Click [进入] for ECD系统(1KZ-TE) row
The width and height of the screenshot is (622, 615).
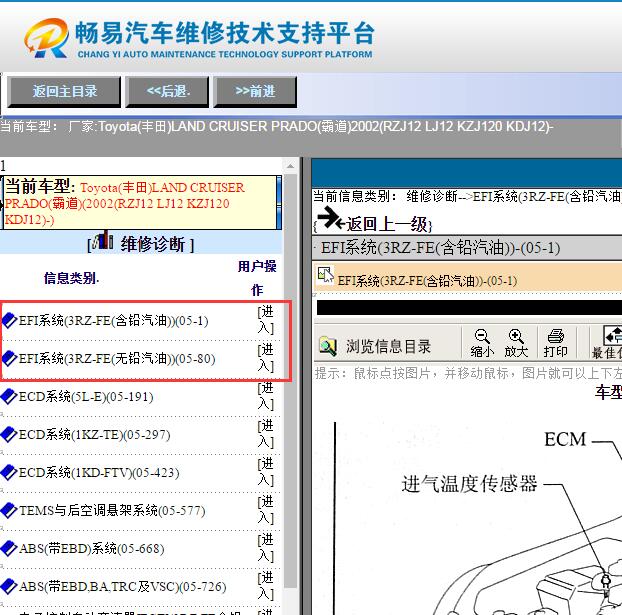pos(265,434)
